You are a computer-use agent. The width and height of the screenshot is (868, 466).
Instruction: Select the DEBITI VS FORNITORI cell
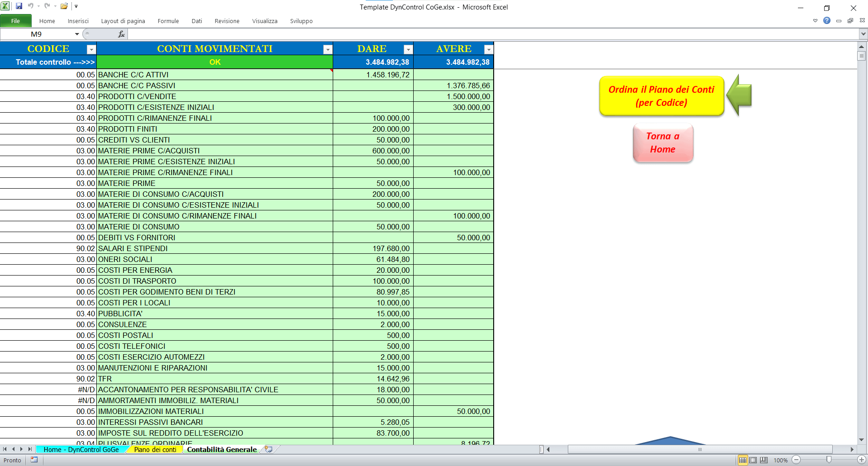(x=215, y=238)
